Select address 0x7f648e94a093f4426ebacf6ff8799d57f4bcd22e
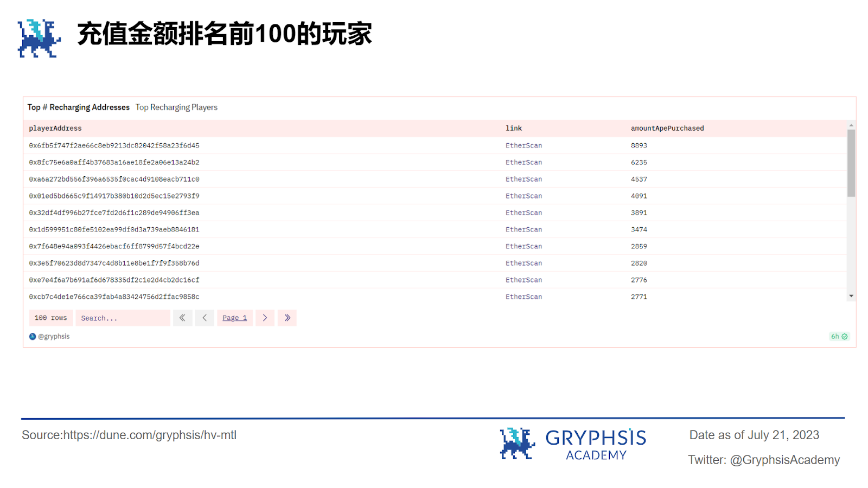 114,246
